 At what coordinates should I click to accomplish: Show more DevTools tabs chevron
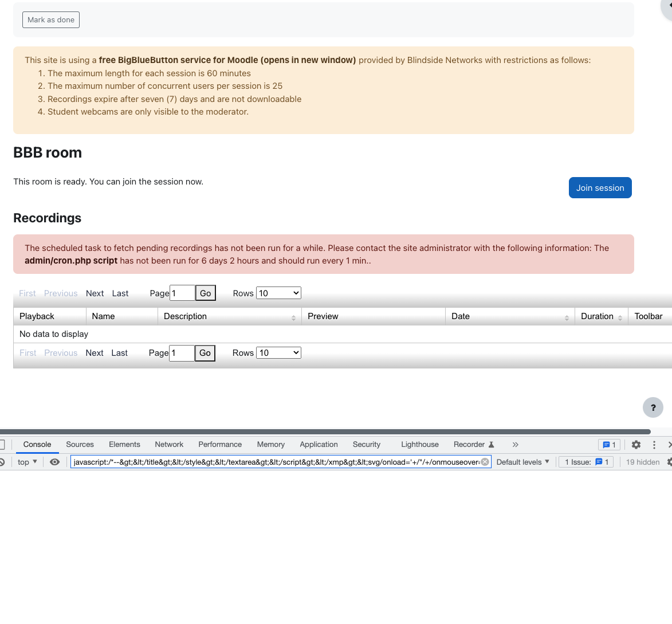(x=515, y=445)
